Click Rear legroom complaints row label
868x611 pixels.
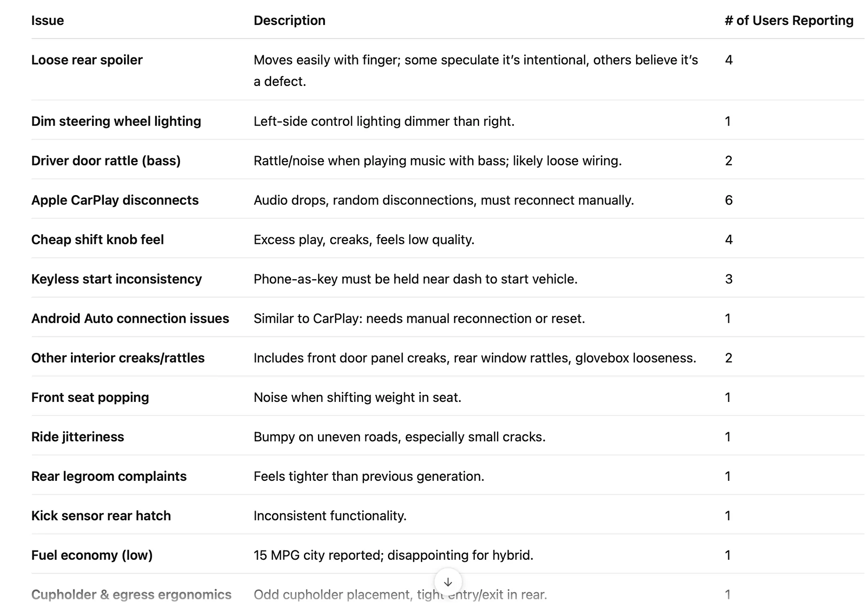coord(109,477)
